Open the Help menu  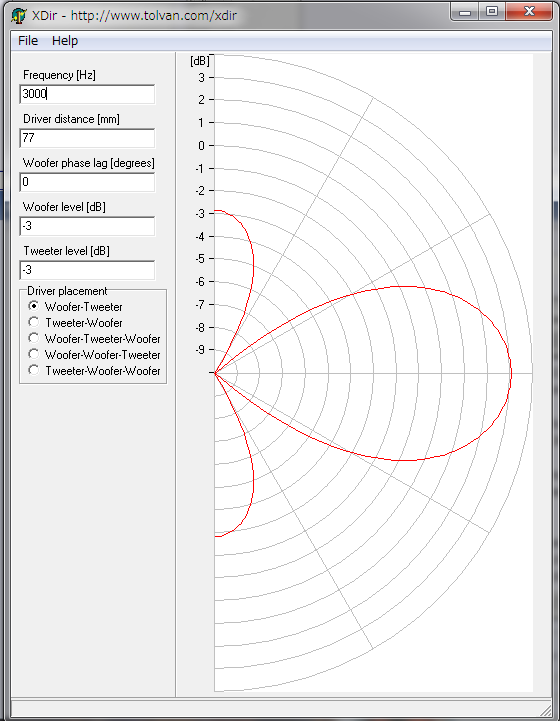(65, 40)
